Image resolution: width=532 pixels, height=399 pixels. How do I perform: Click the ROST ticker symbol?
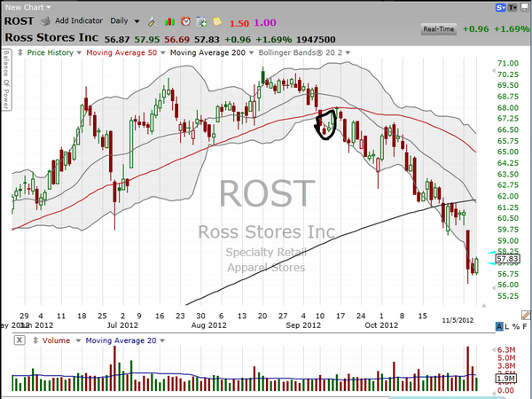(x=19, y=21)
